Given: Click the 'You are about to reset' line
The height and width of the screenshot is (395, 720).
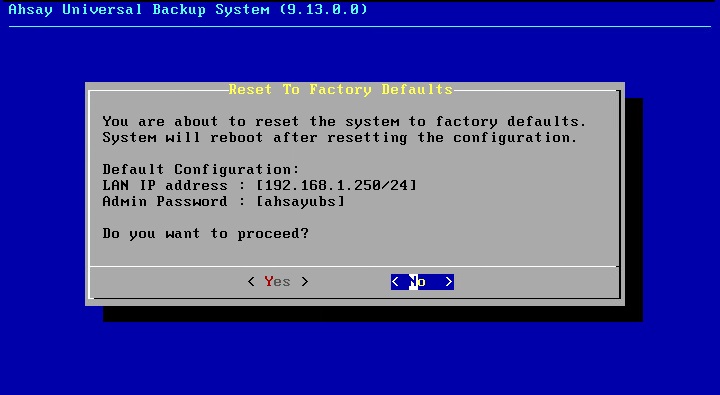Looking at the screenshot, I should [344, 121].
